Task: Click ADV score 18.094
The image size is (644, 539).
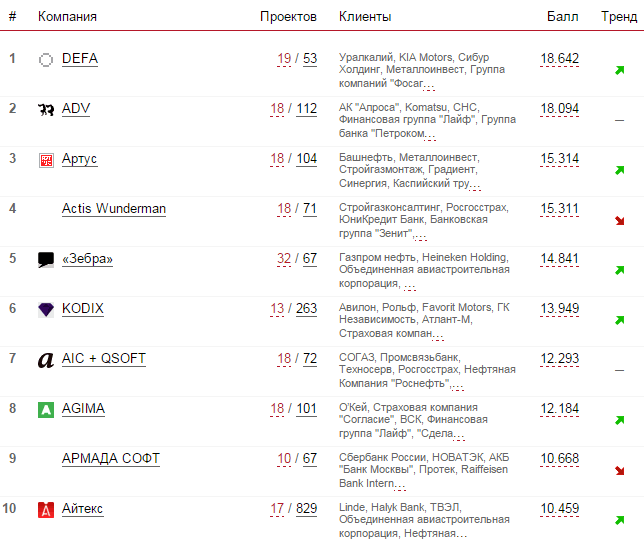Action: click(x=559, y=109)
